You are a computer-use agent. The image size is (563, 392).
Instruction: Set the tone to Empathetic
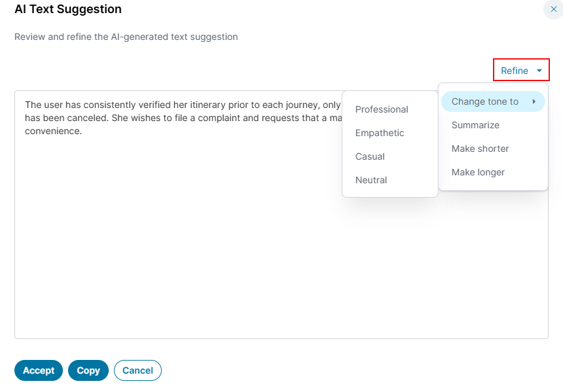380,133
